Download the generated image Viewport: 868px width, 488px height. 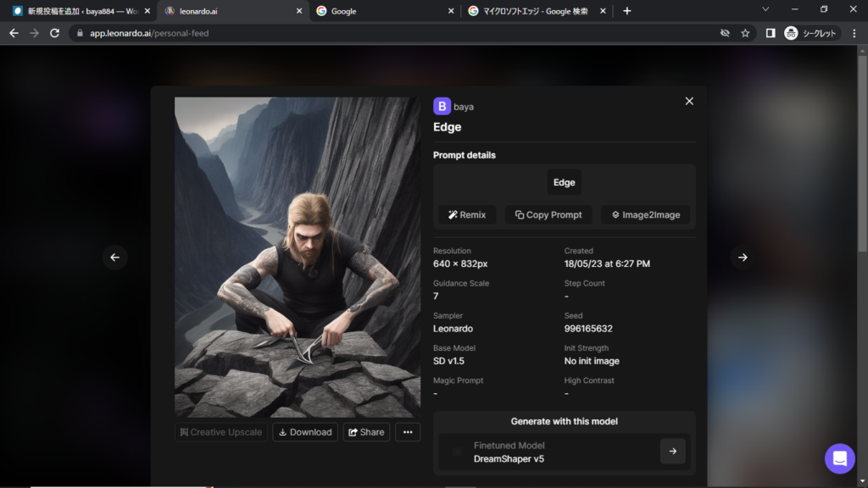[304, 432]
